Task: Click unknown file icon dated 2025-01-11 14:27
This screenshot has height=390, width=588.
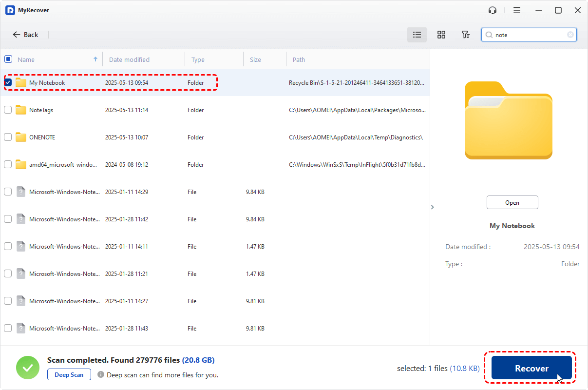Action: 20,301
